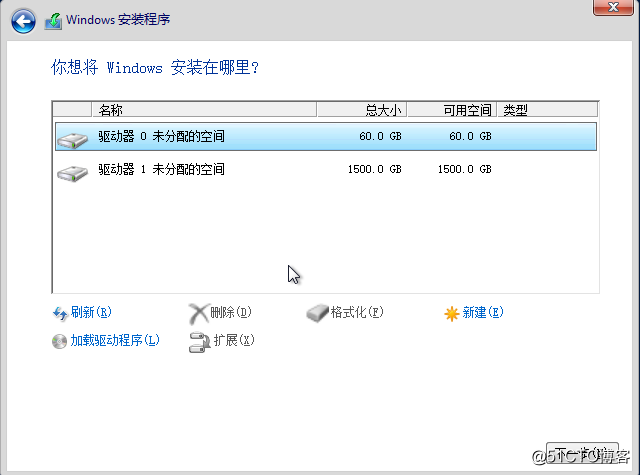The height and width of the screenshot is (475, 640).
Task: Click the delete X icon
Action: pos(199,313)
